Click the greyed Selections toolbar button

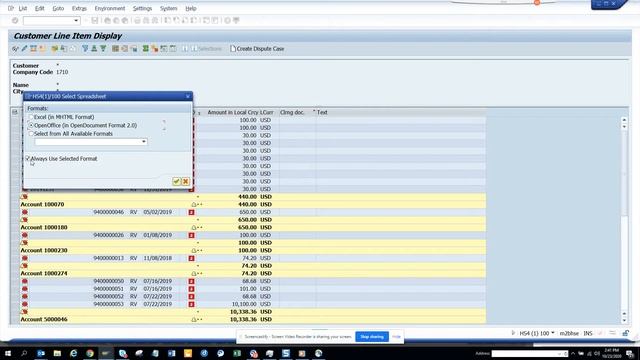pos(207,49)
